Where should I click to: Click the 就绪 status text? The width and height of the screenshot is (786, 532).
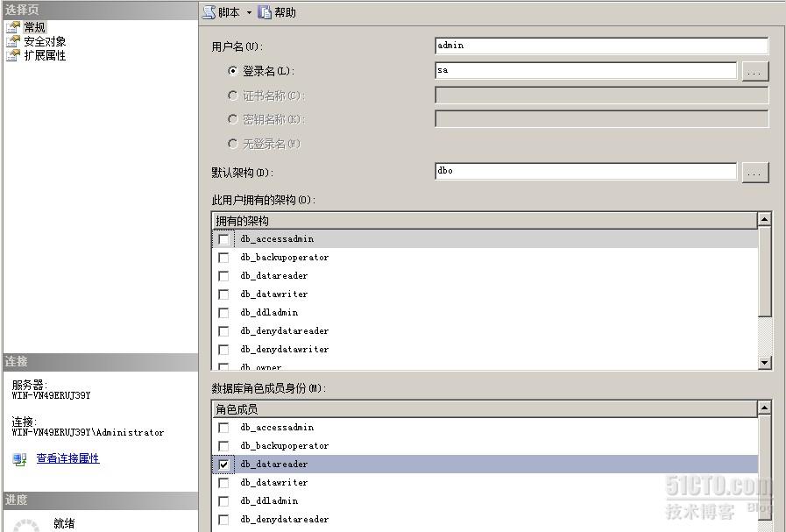[x=64, y=524]
